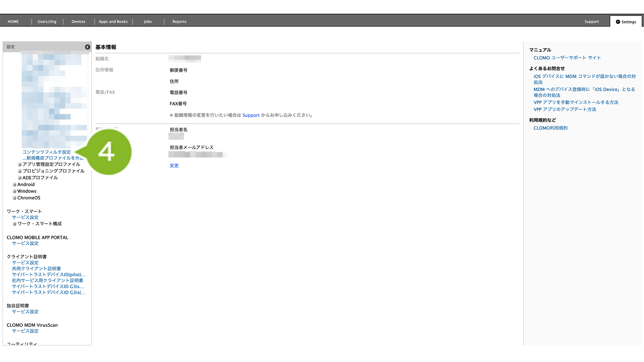The image size is (644, 362).
Task: Open Apps and Books menu
Action: pyautogui.click(x=113, y=22)
